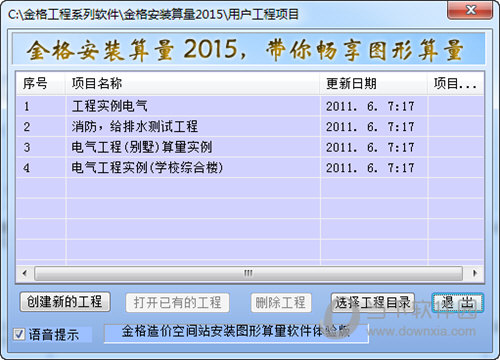Click the truncated 项目... column header
The image size is (500, 360).
(456, 83)
